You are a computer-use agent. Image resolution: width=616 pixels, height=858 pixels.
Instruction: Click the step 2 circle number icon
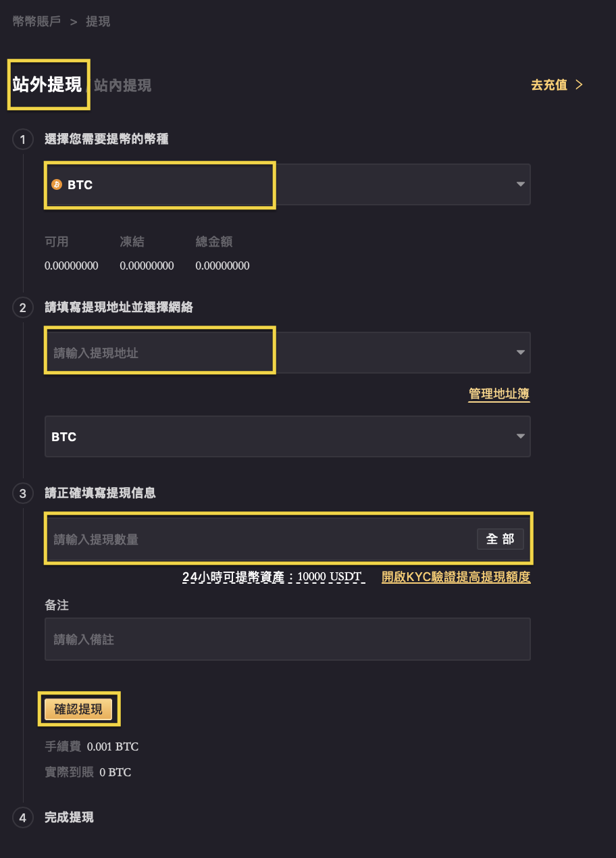click(x=22, y=308)
